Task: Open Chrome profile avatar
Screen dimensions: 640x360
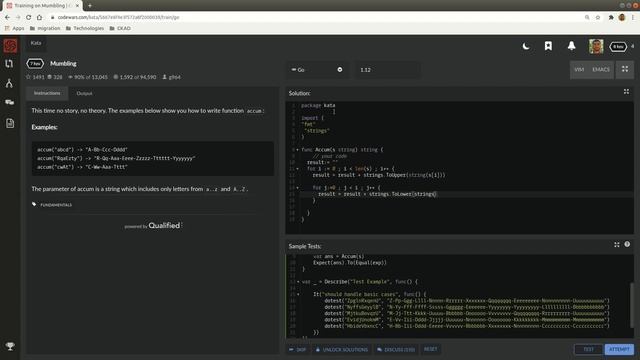Action: point(622,17)
